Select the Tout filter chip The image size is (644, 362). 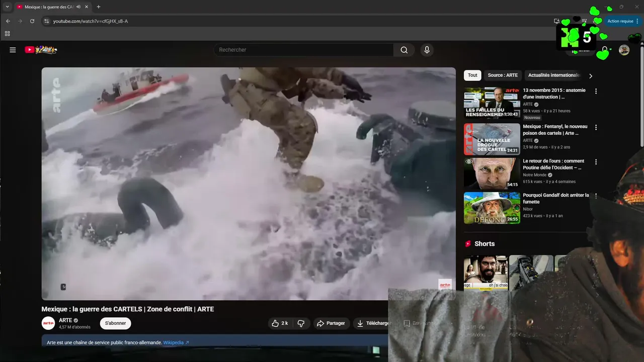pos(472,75)
